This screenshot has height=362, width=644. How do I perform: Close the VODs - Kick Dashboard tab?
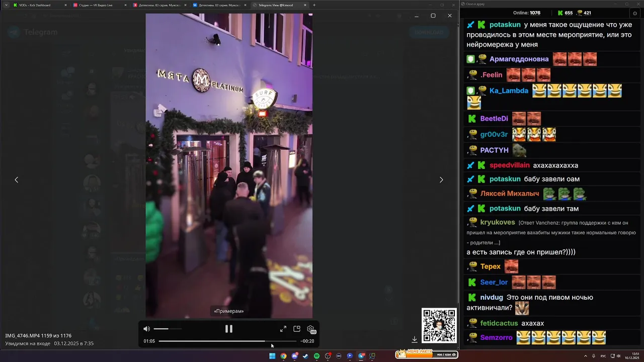65,5
